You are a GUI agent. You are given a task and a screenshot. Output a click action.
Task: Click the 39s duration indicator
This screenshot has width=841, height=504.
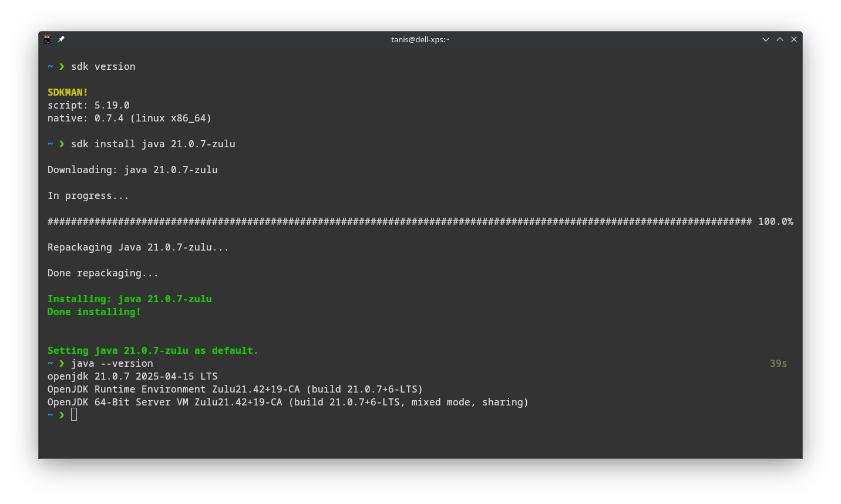778,363
